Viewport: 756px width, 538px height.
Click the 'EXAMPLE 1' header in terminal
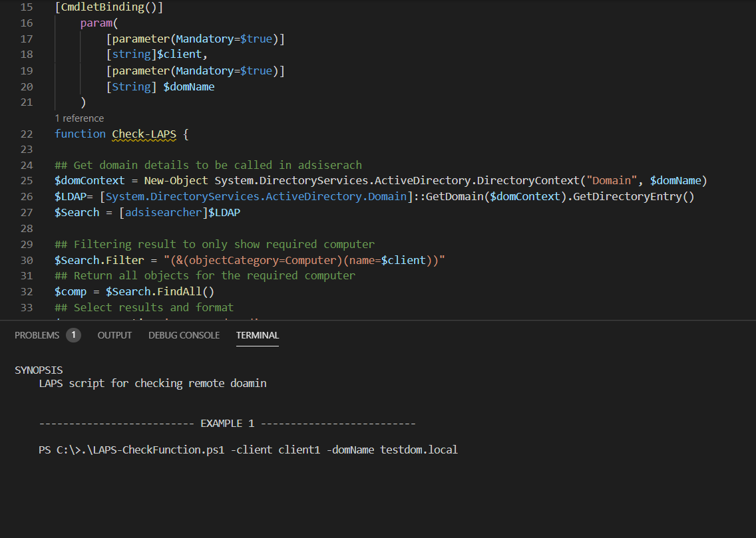[227, 424]
